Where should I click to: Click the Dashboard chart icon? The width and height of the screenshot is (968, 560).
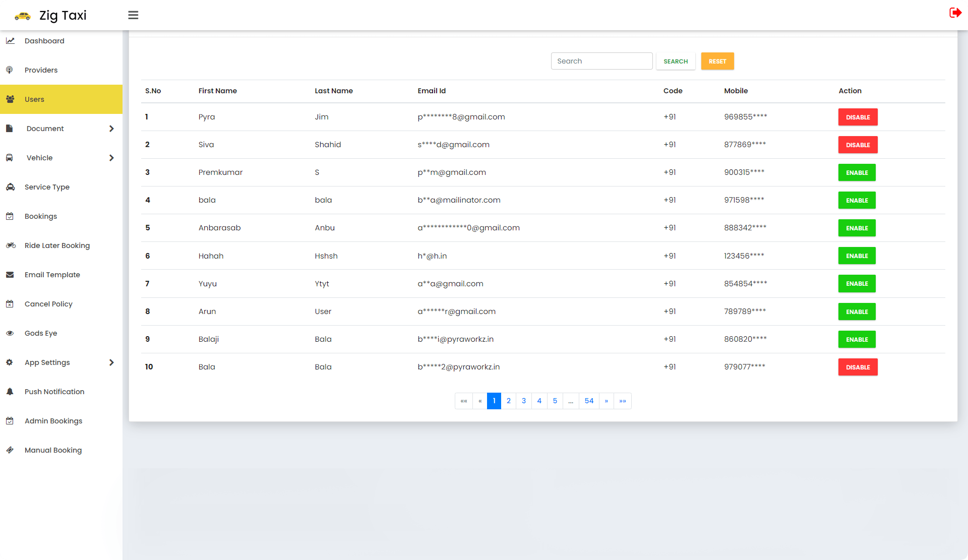coord(10,41)
